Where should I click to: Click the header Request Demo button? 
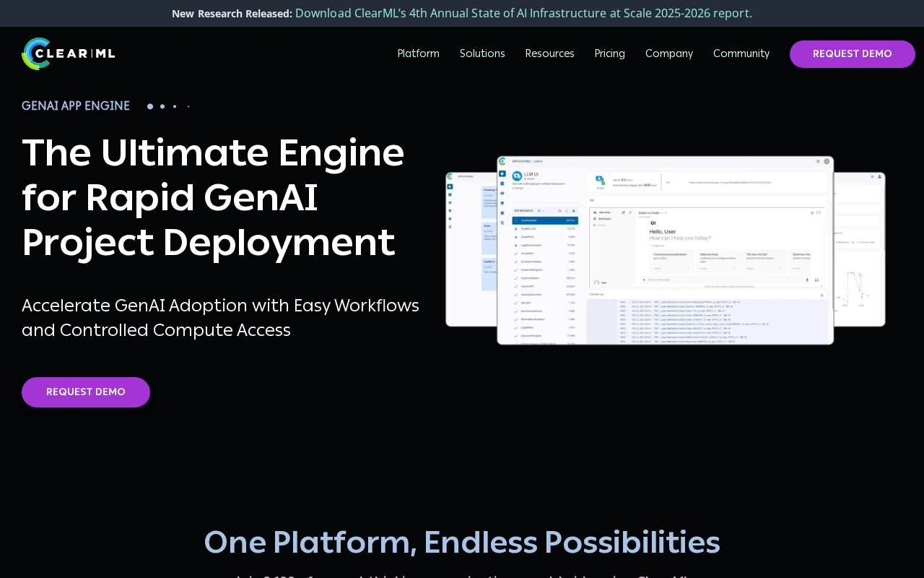853,54
